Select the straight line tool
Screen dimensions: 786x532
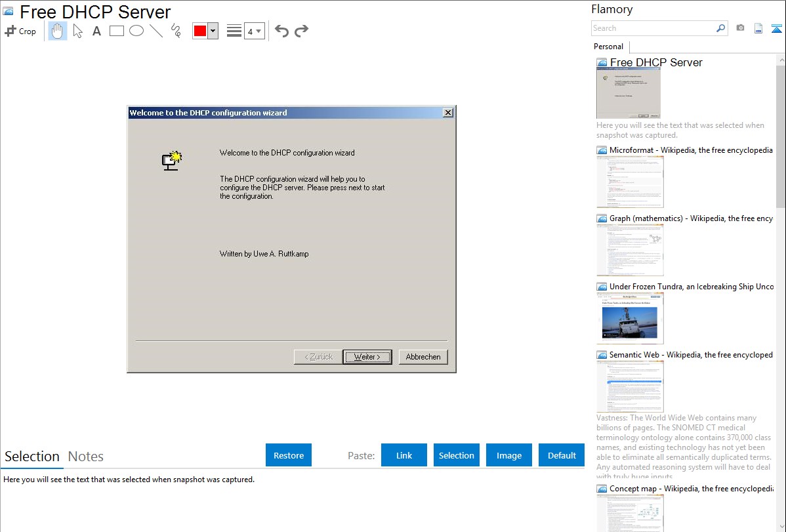(156, 31)
